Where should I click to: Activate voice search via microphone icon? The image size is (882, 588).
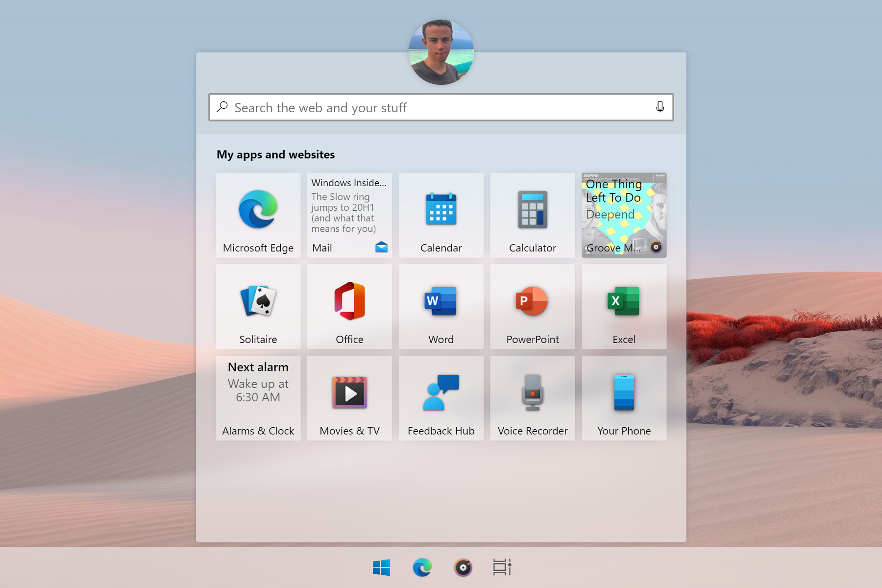pyautogui.click(x=660, y=107)
